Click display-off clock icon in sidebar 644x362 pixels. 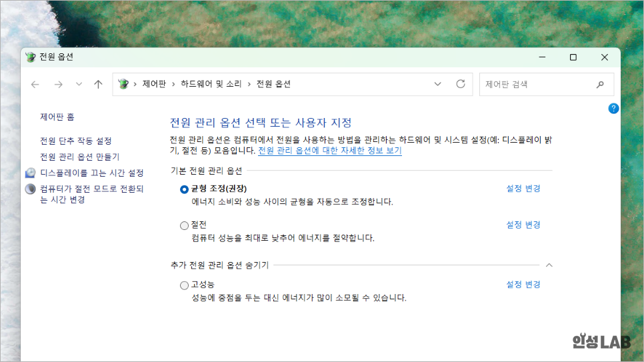[x=31, y=173]
